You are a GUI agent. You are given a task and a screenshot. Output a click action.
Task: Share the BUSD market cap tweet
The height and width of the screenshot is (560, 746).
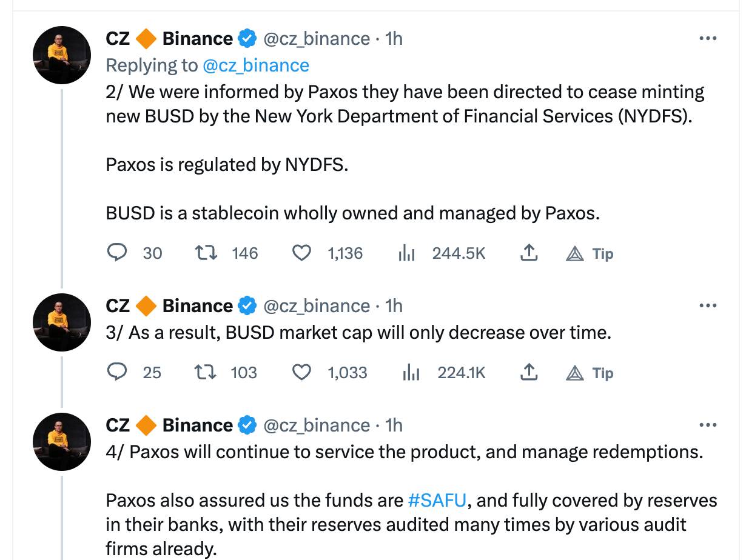[x=529, y=372]
